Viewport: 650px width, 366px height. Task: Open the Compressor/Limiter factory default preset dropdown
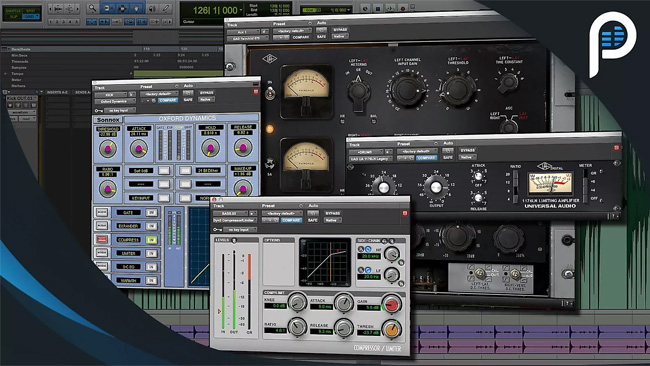[282, 213]
